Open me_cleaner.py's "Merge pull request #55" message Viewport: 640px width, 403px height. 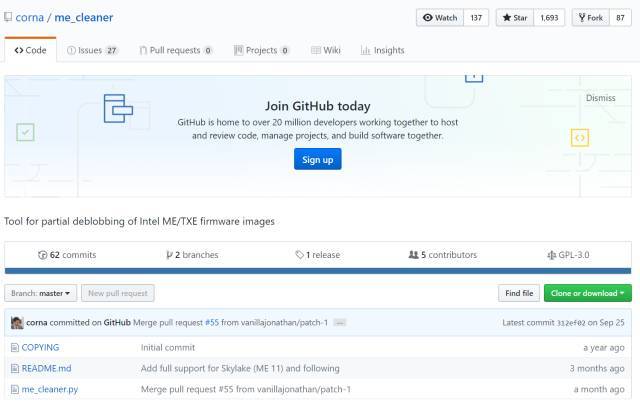click(x=246, y=389)
